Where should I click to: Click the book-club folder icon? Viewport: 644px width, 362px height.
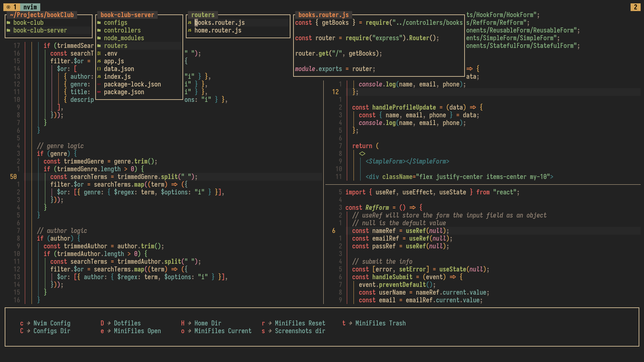[8, 23]
